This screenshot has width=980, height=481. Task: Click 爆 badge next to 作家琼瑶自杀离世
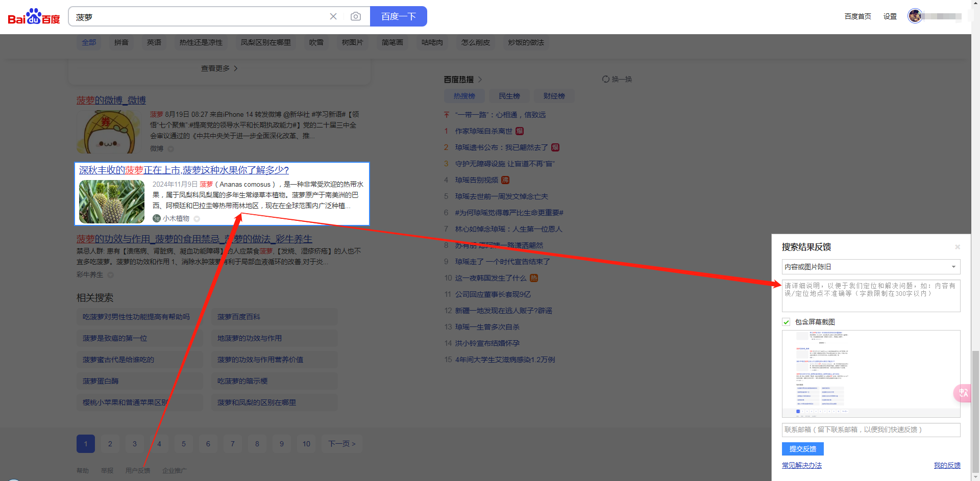click(520, 131)
